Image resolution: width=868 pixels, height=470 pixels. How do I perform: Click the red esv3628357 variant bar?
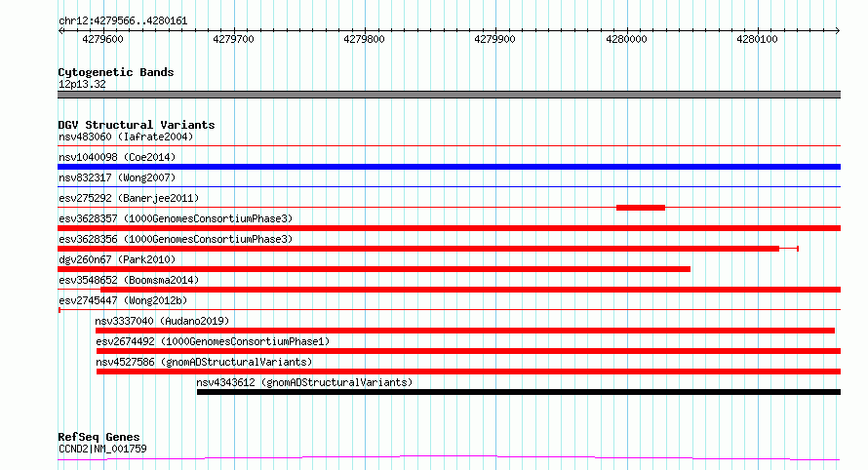coord(449,228)
